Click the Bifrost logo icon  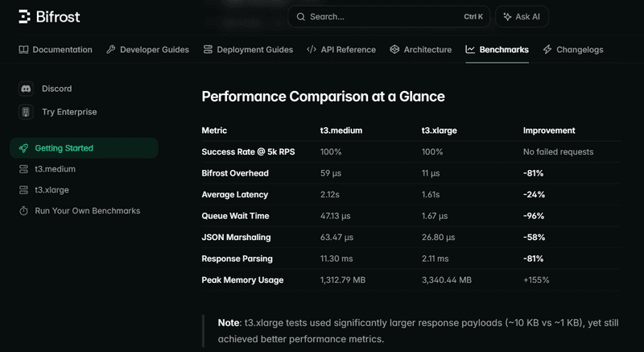[25, 16]
